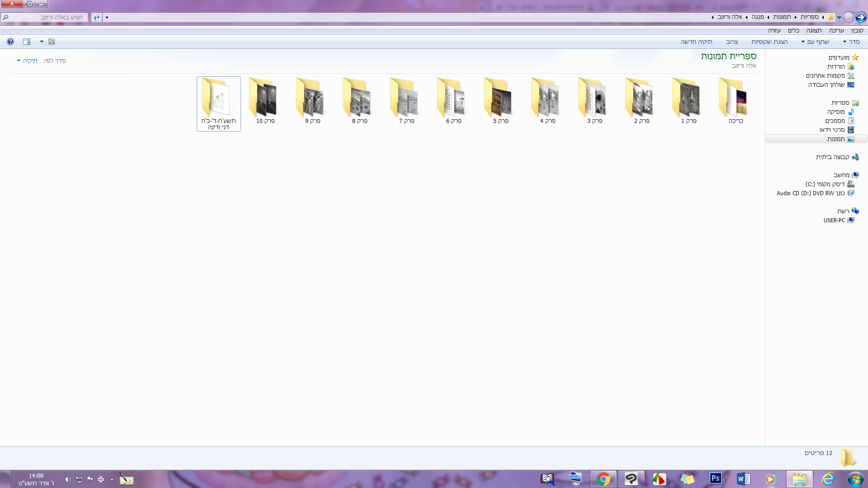Click the help question mark icon

click(x=10, y=42)
